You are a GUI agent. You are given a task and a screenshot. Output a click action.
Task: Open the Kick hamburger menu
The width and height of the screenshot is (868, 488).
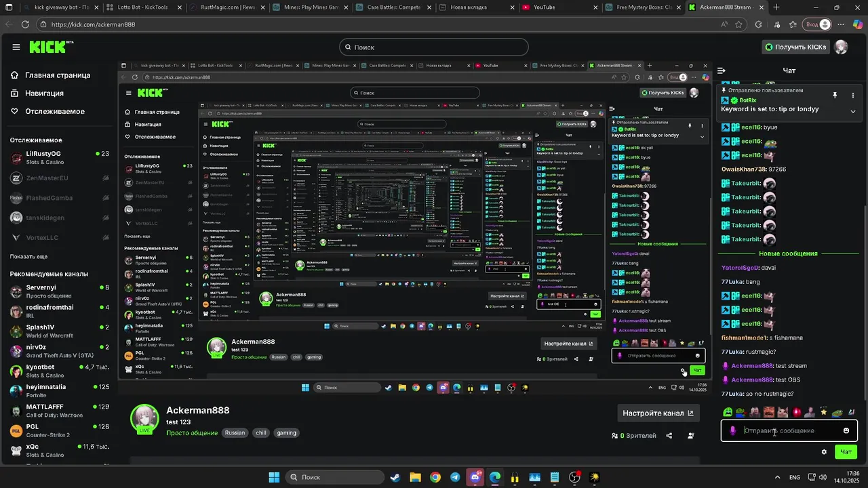click(16, 47)
